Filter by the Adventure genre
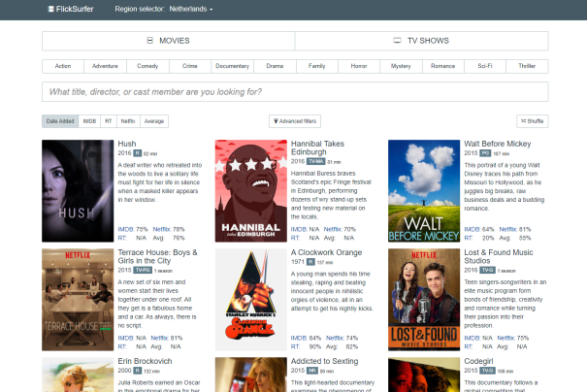This screenshot has height=392, width=587. pos(105,66)
